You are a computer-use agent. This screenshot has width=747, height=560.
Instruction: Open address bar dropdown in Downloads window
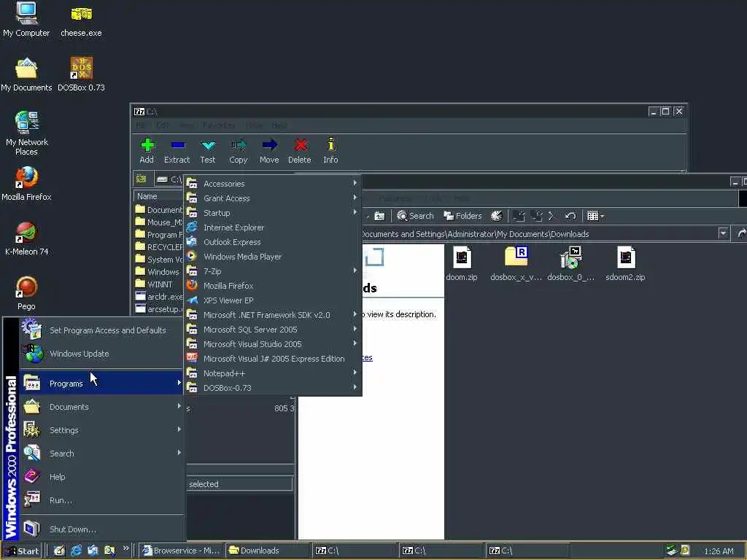pos(723,234)
